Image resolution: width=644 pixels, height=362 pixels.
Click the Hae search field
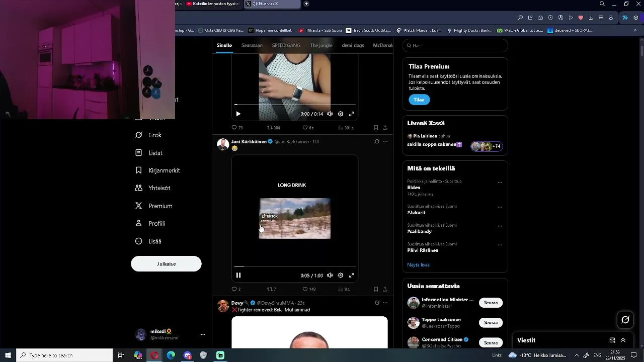(455, 46)
